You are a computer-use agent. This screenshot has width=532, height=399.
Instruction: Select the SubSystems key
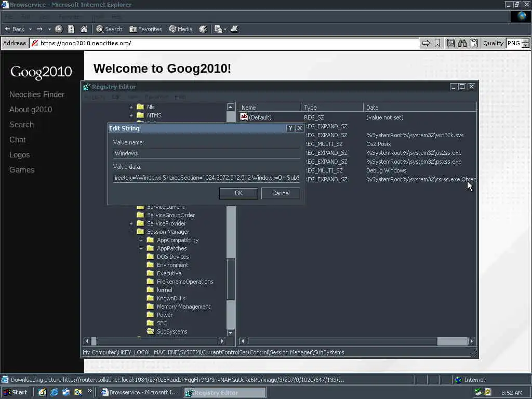point(171,331)
